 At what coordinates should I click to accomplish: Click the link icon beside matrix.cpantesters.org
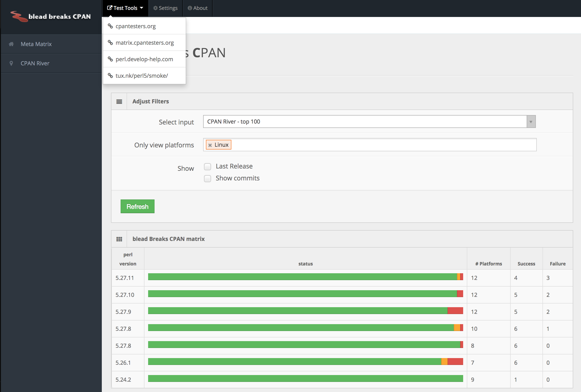coord(110,42)
